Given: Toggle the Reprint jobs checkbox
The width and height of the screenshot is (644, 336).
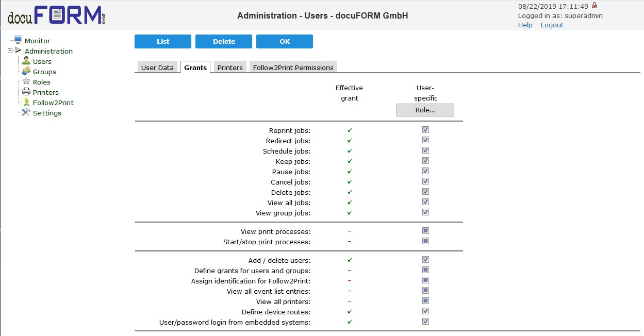Looking at the screenshot, I should (425, 130).
